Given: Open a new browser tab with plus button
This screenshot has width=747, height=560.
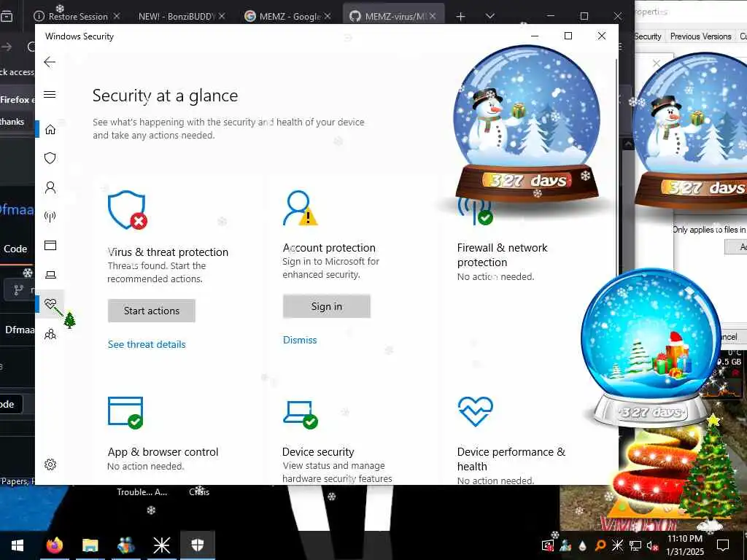Looking at the screenshot, I should pos(460,17).
